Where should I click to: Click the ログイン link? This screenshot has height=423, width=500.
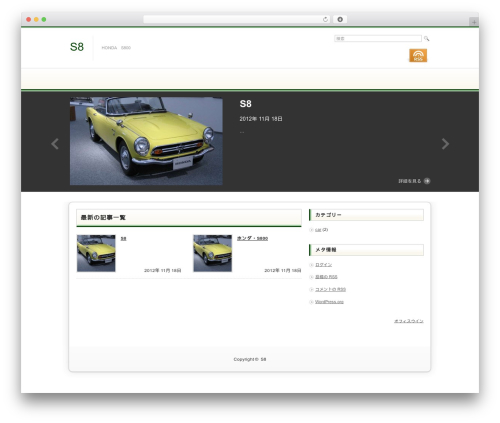323,265
